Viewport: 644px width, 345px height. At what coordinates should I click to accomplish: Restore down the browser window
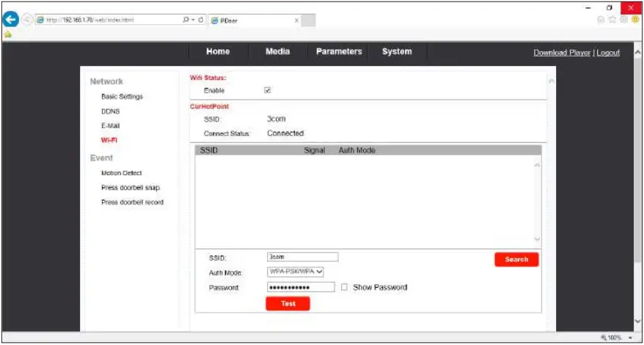[x=610, y=8]
